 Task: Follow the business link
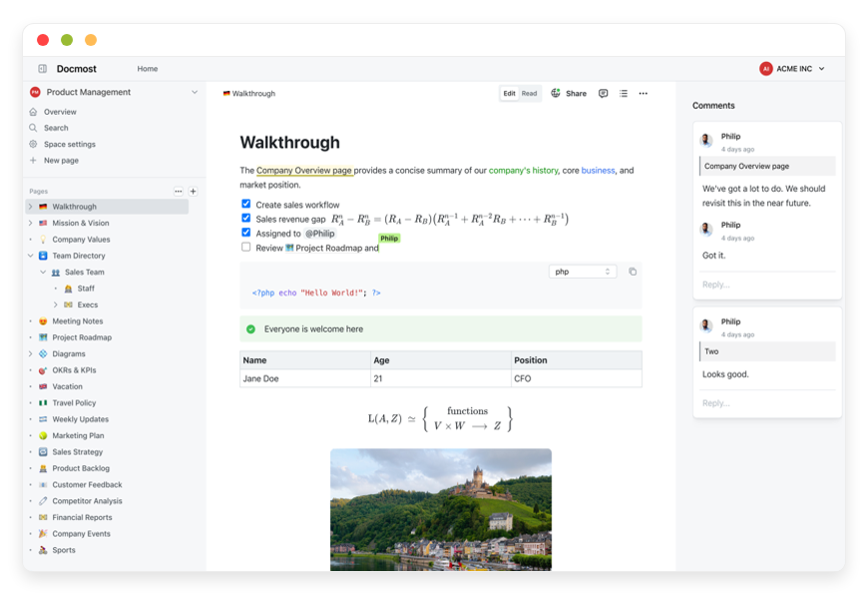pyautogui.click(x=598, y=170)
